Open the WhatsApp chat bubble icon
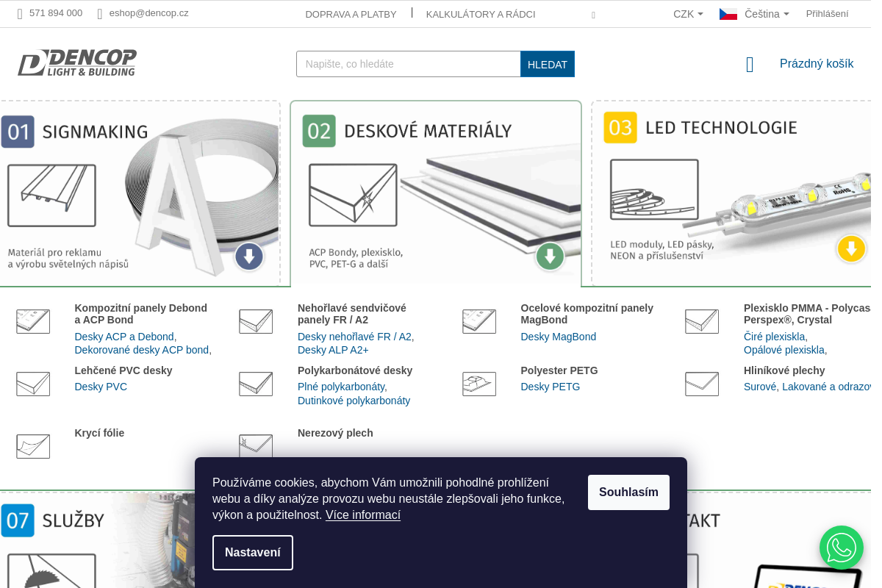This screenshot has height=588, width=882. tap(842, 548)
